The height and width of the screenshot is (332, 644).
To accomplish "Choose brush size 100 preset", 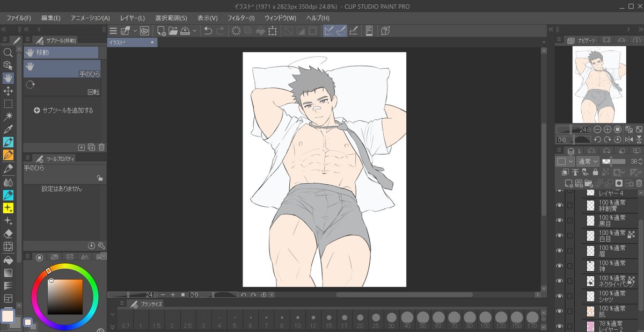I will (x=485, y=319).
